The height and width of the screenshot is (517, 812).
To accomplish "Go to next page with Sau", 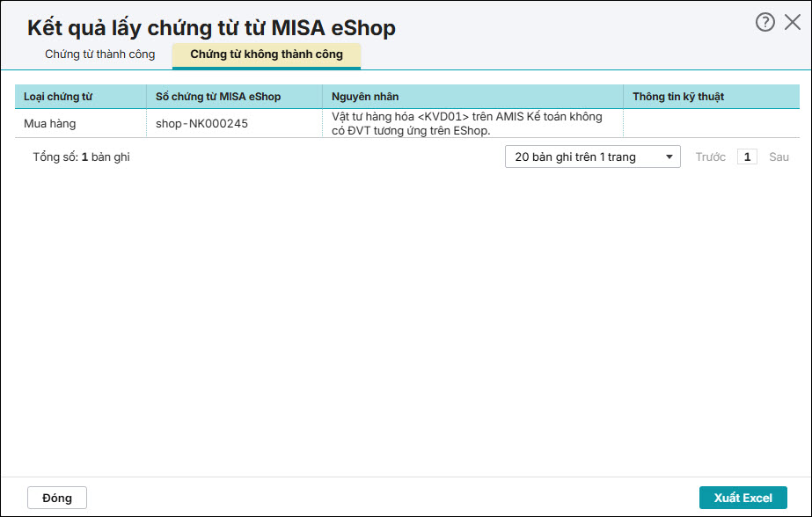I will click(779, 157).
